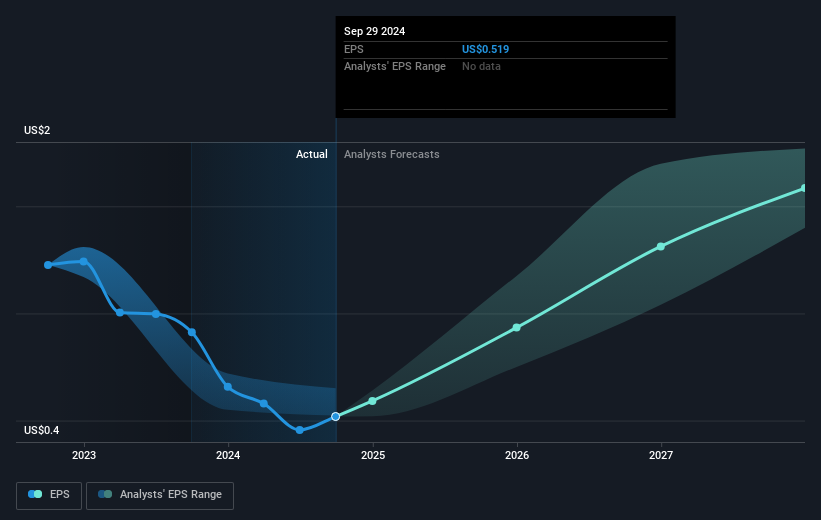Click the EPS icon in the legend
The height and width of the screenshot is (520, 821).
35,494
